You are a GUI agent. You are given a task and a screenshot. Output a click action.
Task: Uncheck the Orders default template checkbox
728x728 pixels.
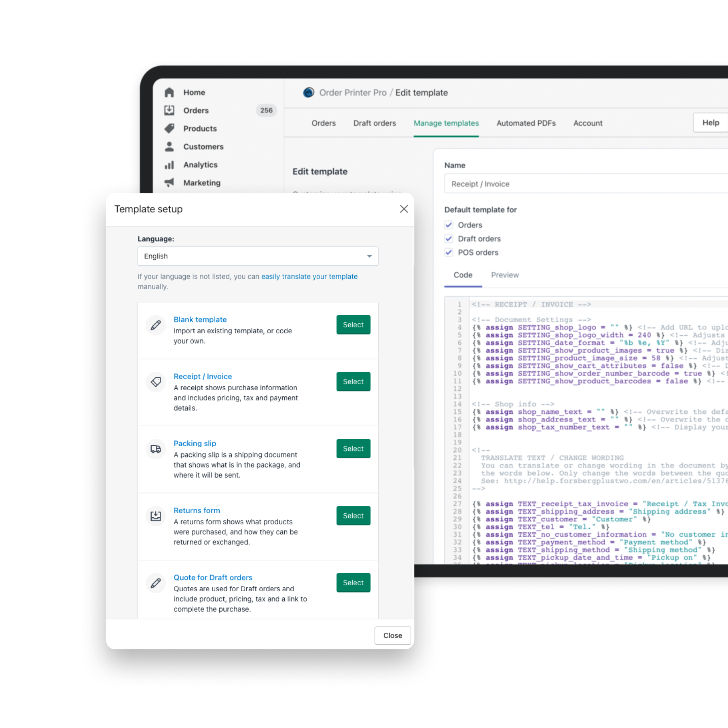tap(449, 225)
